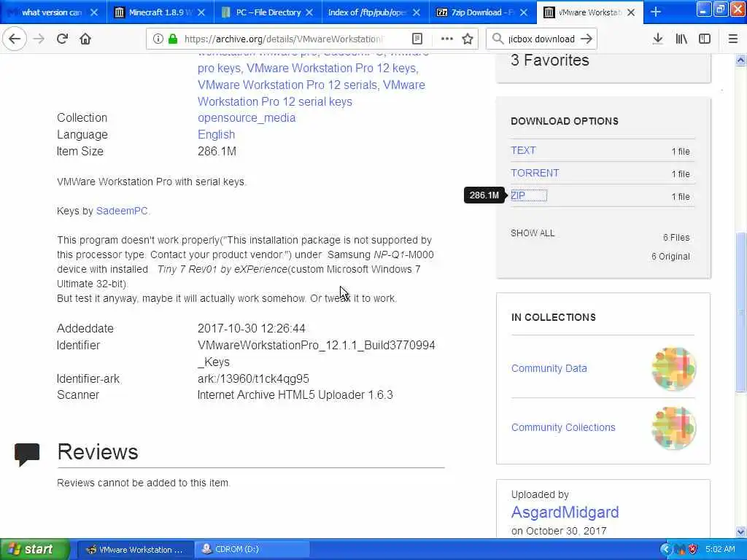Click the vertical scrollbar thumb
The height and width of the screenshot is (560, 747).
[740, 312]
